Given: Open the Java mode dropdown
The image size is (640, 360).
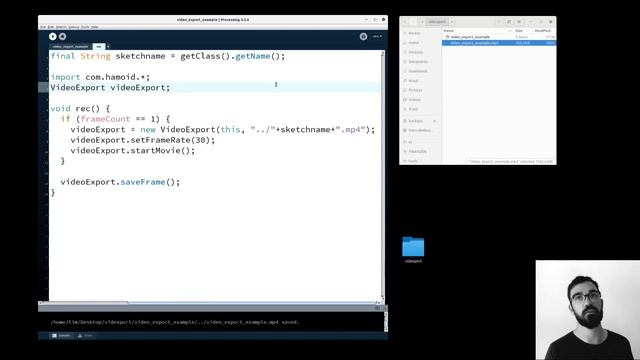Looking at the screenshot, I should coord(377,36).
